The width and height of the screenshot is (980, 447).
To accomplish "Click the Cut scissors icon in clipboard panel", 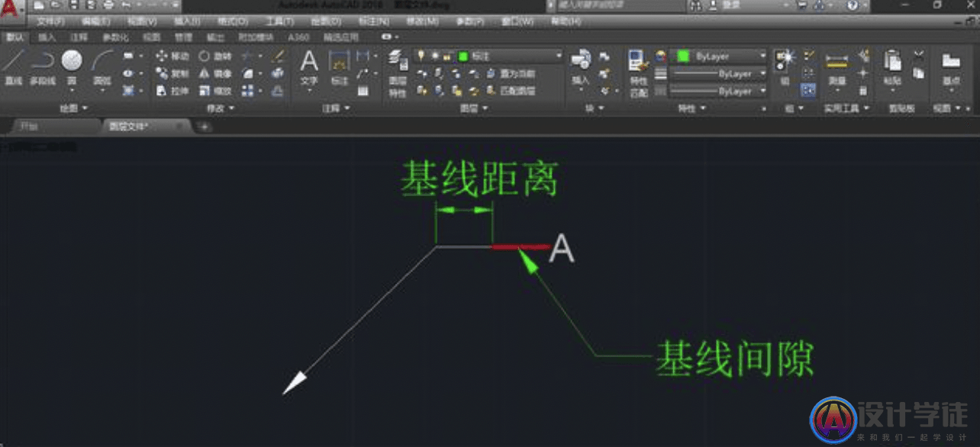I will (x=918, y=55).
